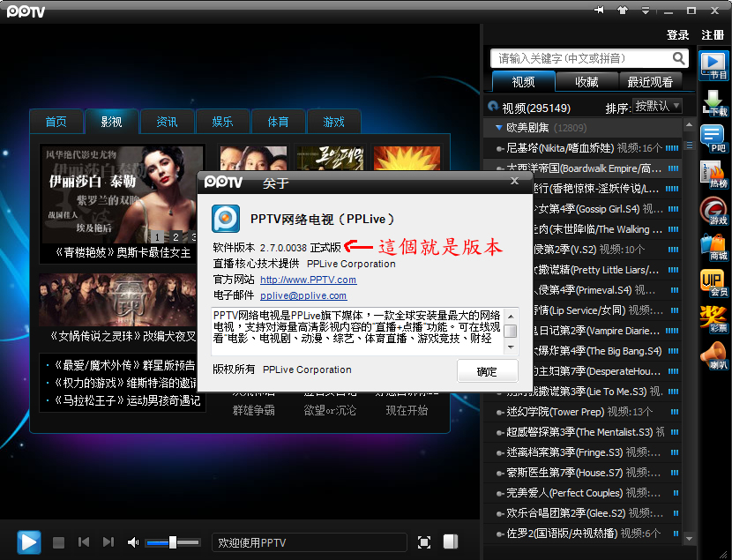Expand 迷幻学院(Tower Prep) list item
The height and width of the screenshot is (560, 732).
click(583, 412)
